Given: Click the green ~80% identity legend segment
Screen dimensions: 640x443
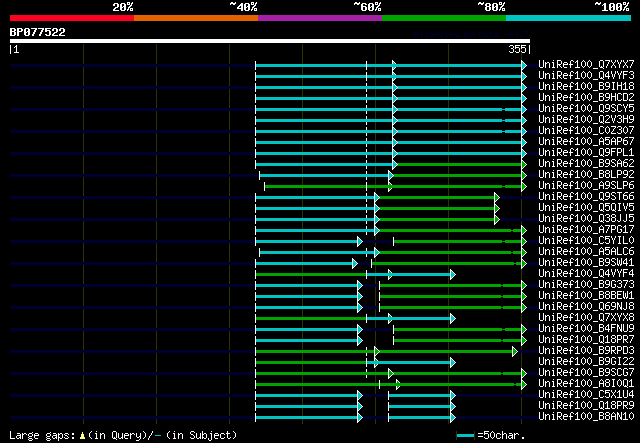Looking at the screenshot, I should (x=444, y=18).
